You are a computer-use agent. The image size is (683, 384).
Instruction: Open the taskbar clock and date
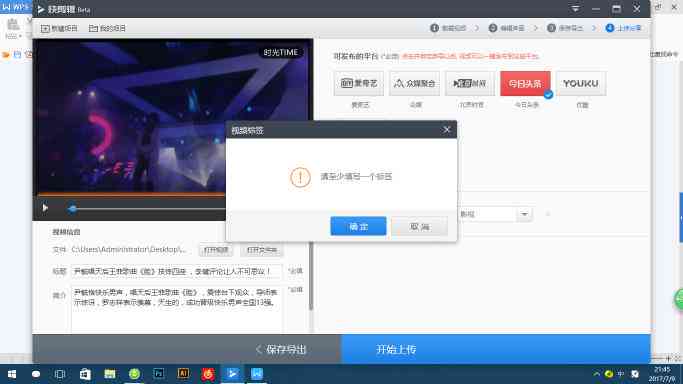click(x=663, y=374)
